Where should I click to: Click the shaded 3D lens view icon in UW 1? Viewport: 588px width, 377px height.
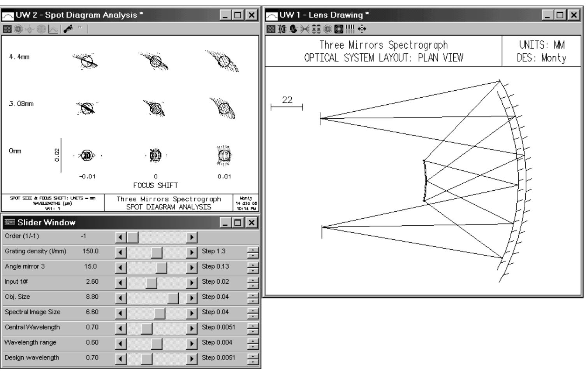pos(293,29)
